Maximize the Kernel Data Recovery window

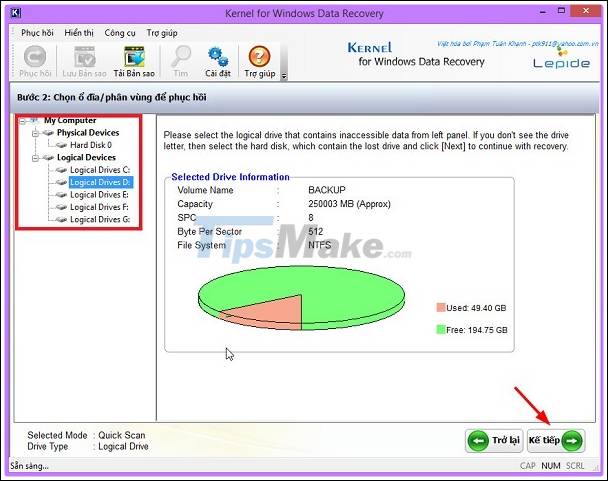coord(561,11)
